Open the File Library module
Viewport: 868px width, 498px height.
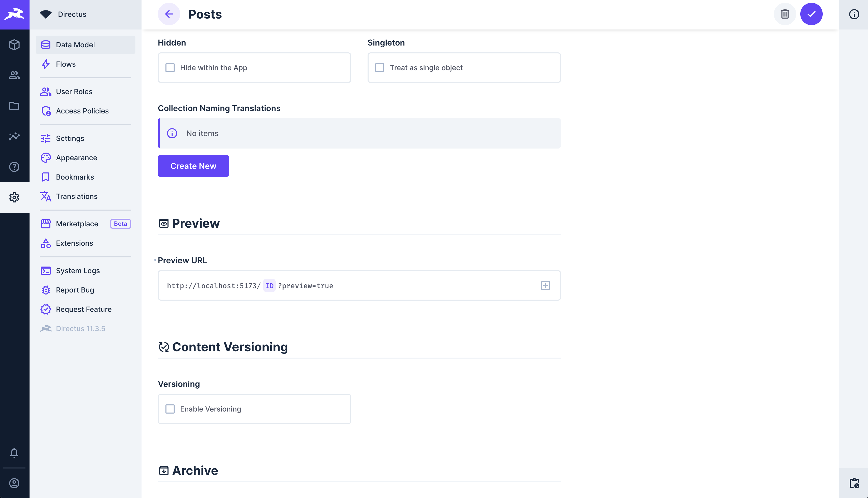point(14,106)
